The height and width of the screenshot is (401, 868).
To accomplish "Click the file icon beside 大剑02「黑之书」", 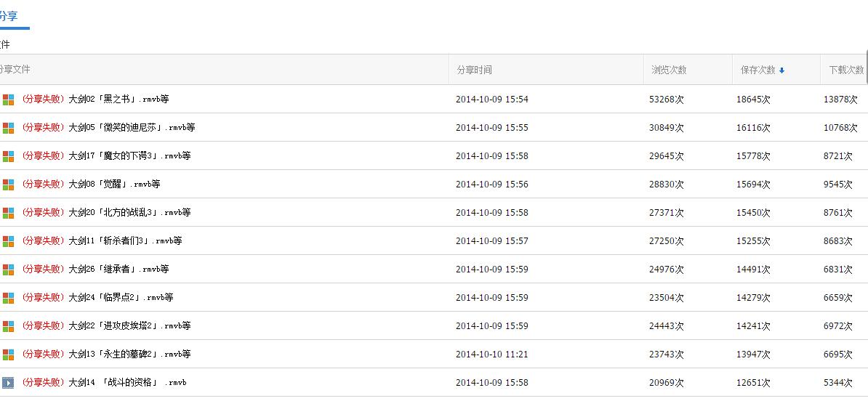I will pyautogui.click(x=8, y=100).
